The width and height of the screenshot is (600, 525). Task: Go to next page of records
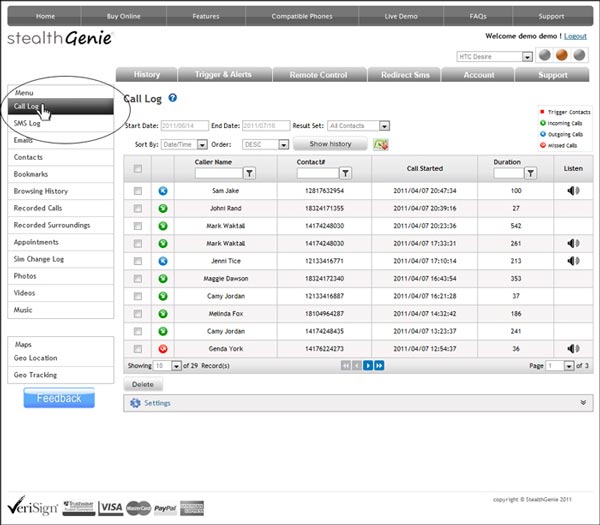tap(368, 365)
